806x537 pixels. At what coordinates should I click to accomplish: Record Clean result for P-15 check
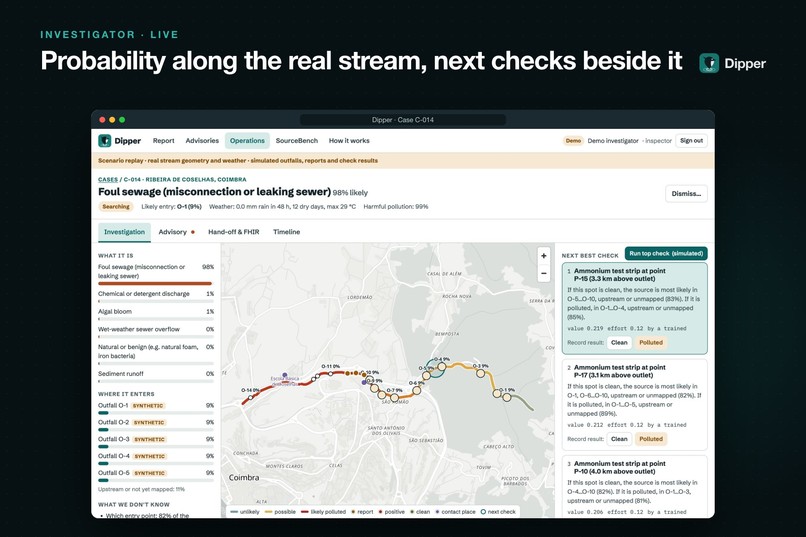pyautogui.click(x=619, y=343)
